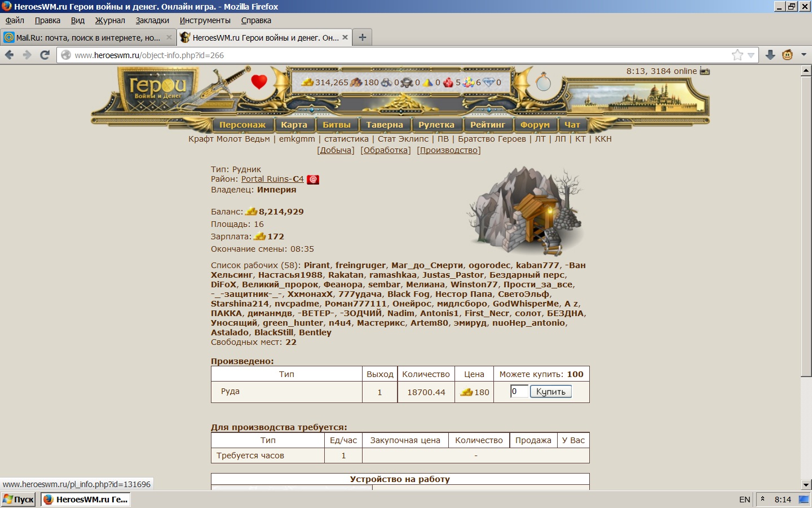The height and width of the screenshot is (508, 812).
Task: Click the Купить button
Action: click(x=551, y=392)
